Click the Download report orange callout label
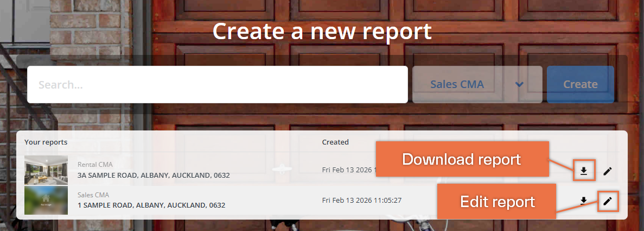The image size is (644, 231). [x=462, y=159]
